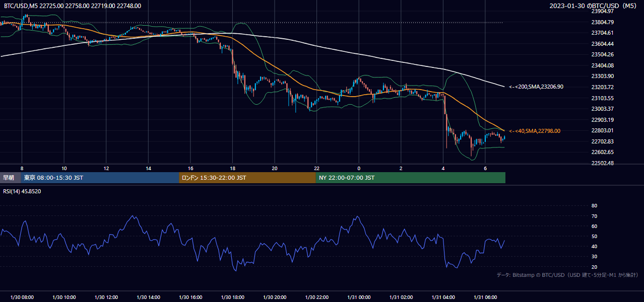Click the 1/31 02:00 bottom time label
Image resolution: width=644 pixels, height=302 pixels.
pos(401,297)
